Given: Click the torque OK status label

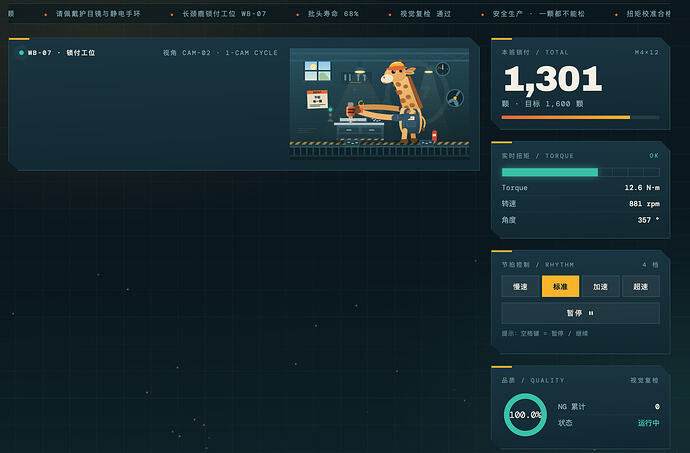Looking at the screenshot, I should click(x=654, y=156).
